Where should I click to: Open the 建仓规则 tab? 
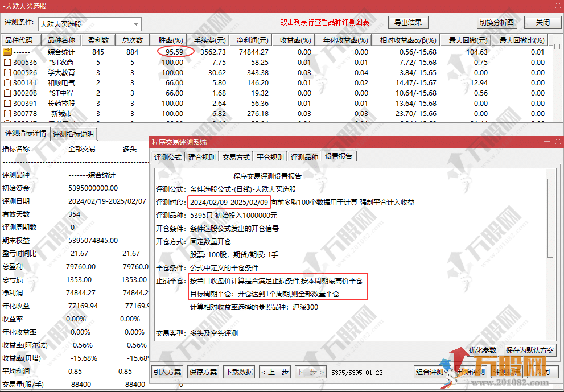202,157
